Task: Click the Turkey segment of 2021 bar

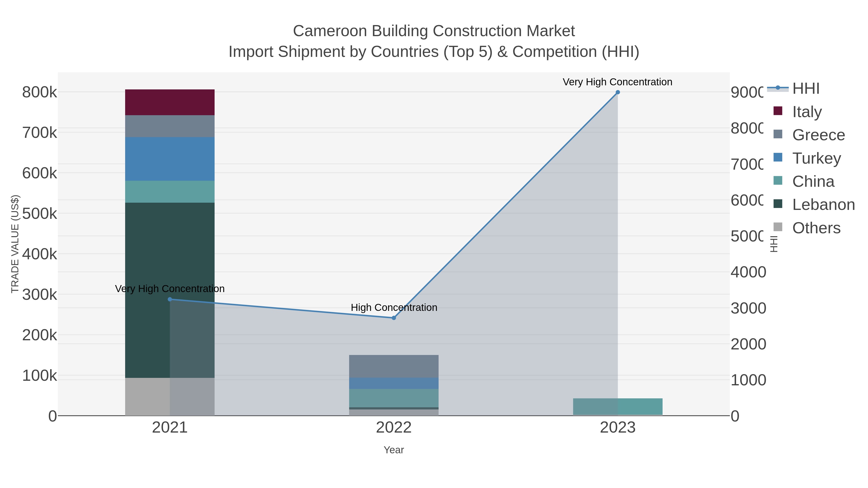Action: [x=170, y=159]
